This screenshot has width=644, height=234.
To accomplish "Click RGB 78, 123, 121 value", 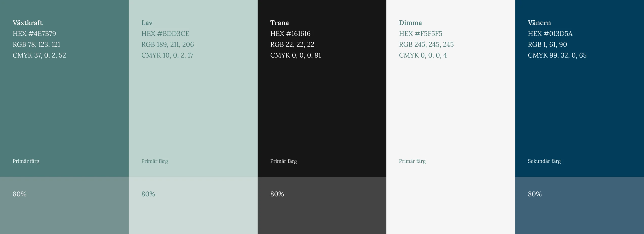I will [36, 44].
